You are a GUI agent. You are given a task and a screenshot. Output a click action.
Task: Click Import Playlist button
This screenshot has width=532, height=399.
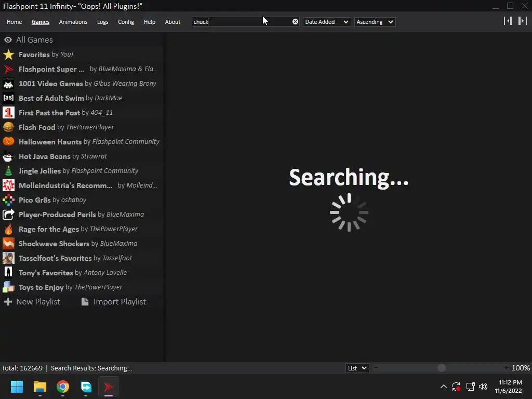[114, 302]
